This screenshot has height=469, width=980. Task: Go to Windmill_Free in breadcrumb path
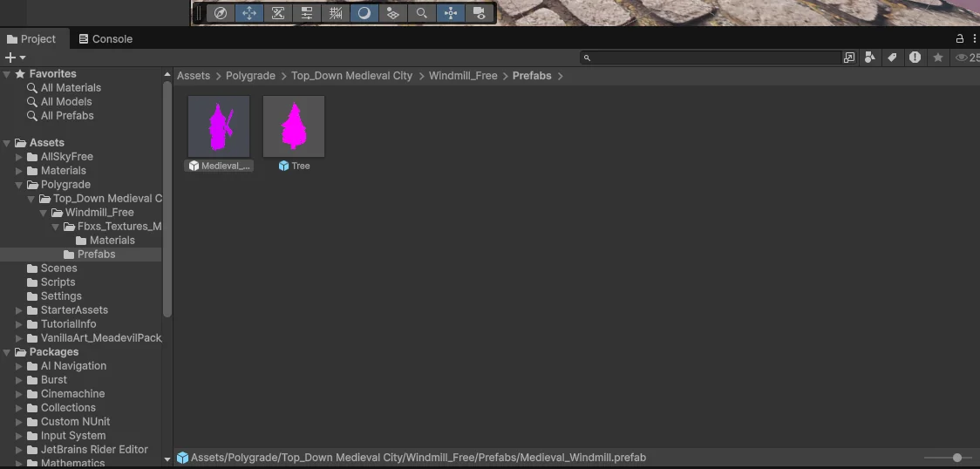[462, 76]
